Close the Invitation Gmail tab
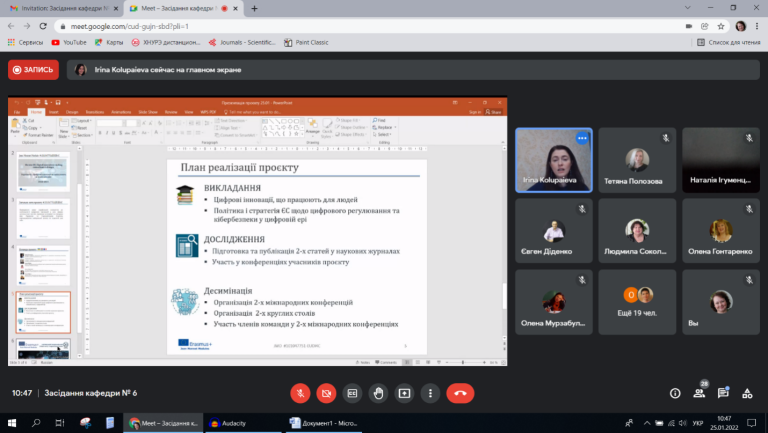Screen dimensions: 768x433 coord(116,8)
